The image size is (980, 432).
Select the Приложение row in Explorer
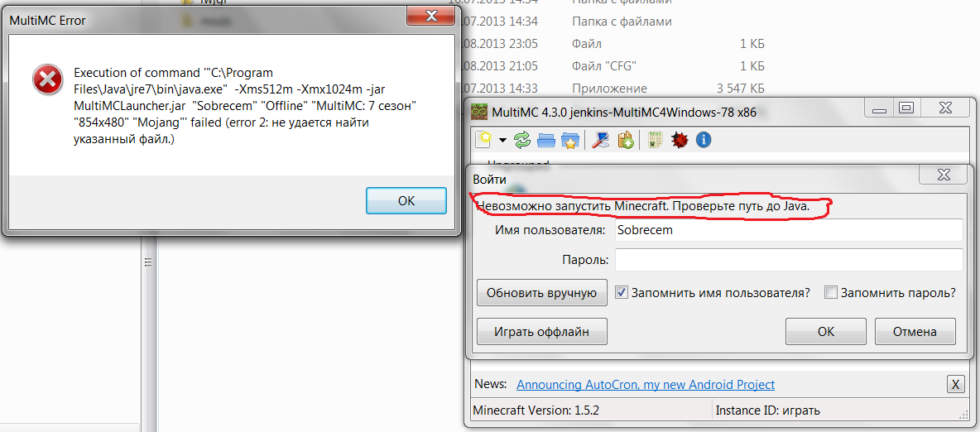[x=609, y=89]
